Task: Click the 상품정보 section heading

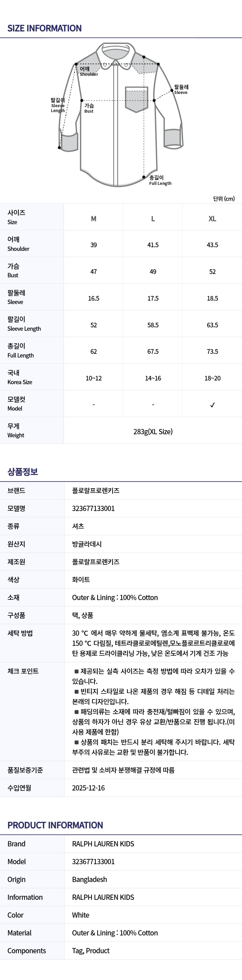Action: pyautogui.click(x=23, y=472)
